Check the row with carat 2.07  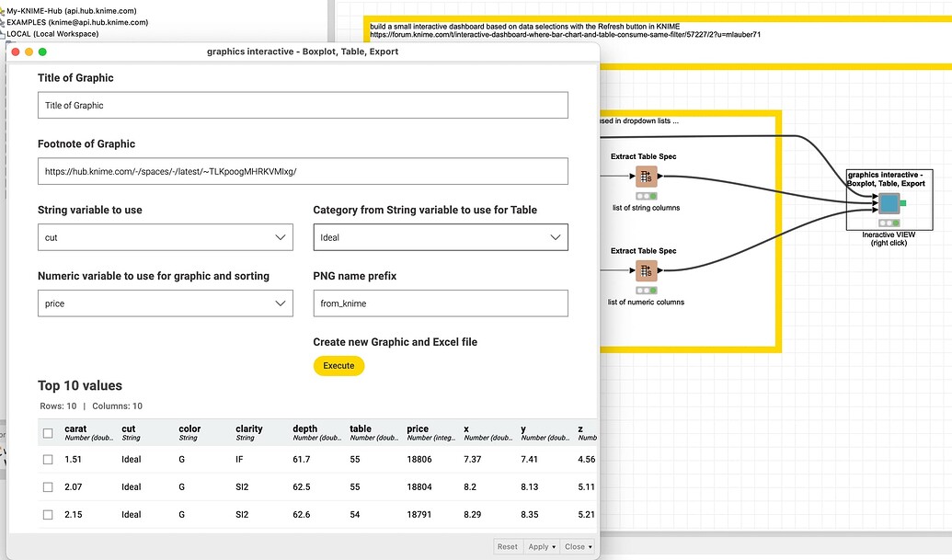tap(47, 486)
